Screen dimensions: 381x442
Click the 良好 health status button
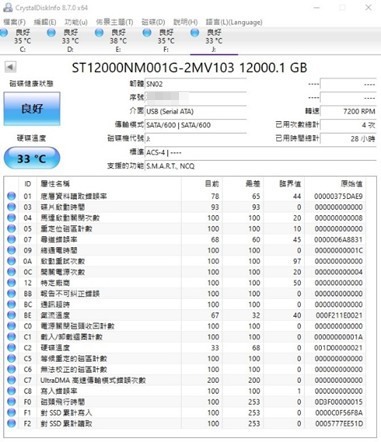pyautogui.click(x=32, y=109)
